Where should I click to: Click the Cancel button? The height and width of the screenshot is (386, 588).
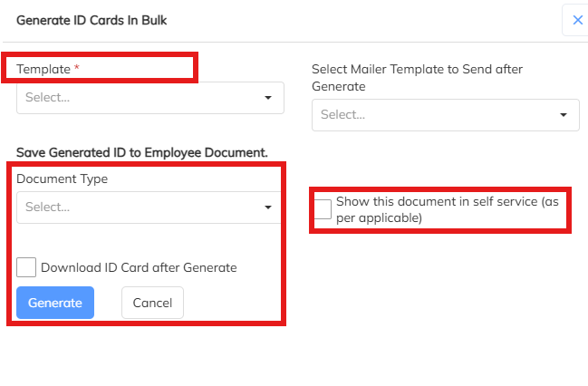[x=152, y=303]
